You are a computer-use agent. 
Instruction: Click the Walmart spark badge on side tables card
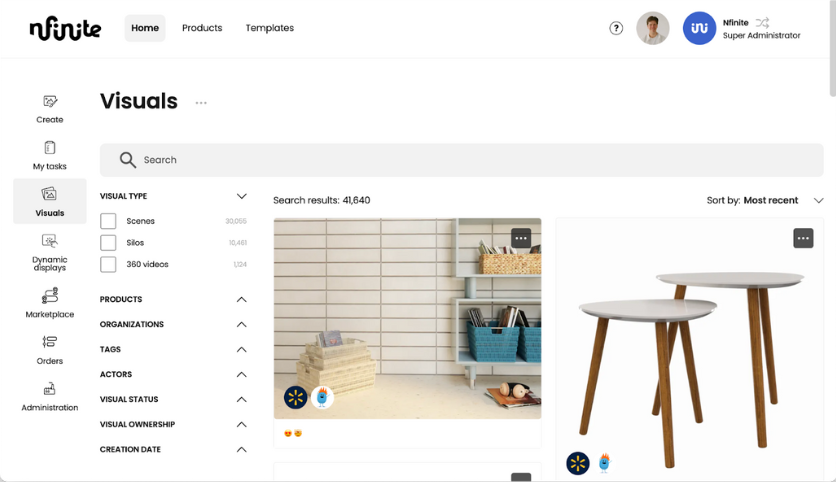coord(577,463)
